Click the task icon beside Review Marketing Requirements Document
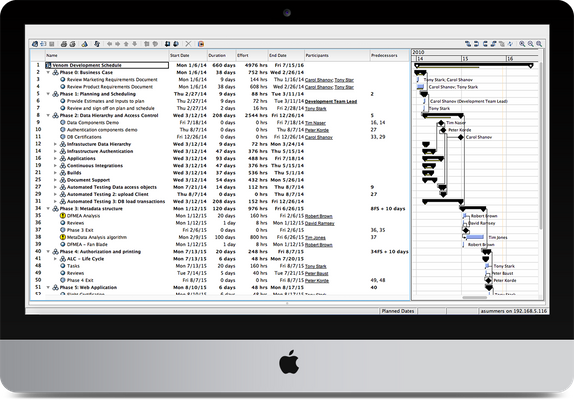Viewport: 574px width, 400px height. (63, 79)
